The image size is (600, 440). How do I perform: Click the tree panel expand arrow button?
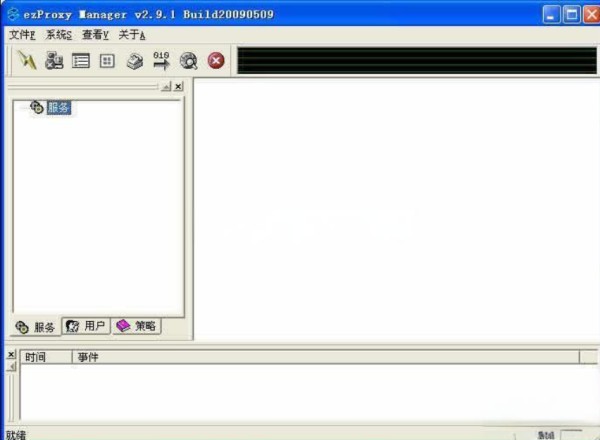165,87
